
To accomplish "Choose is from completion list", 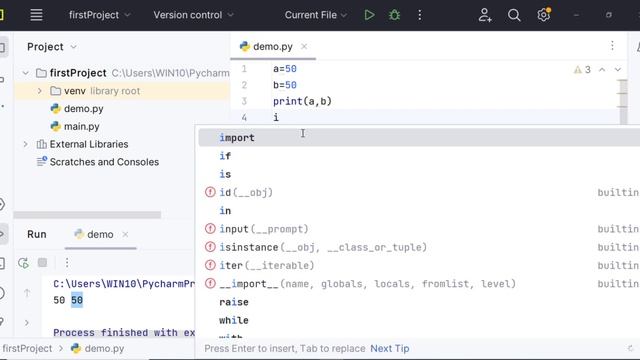I will [x=419, y=174].
